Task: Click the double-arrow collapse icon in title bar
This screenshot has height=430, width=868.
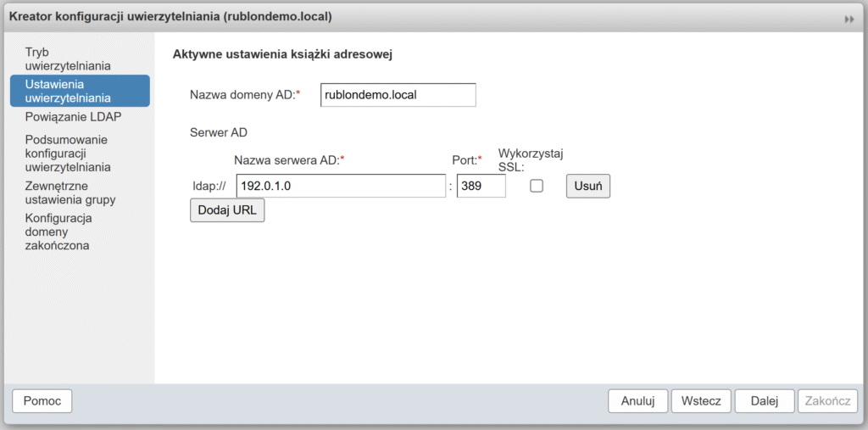Action: pos(849,19)
